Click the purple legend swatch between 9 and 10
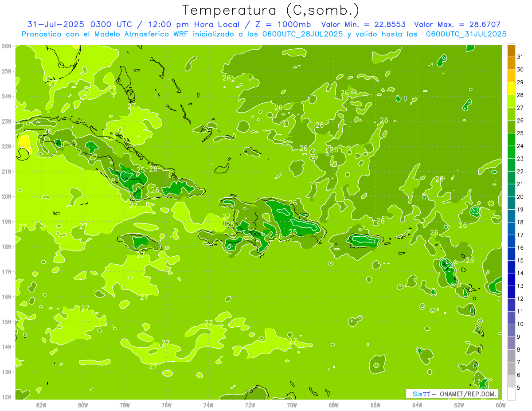Screen dimensions: 532x411 tap(511, 330)
